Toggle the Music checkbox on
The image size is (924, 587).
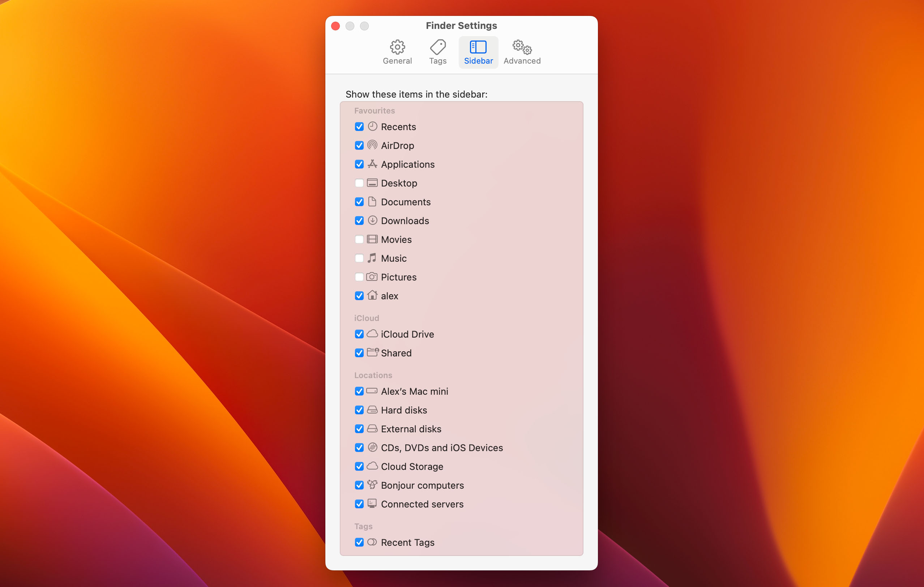pos(359,258)
